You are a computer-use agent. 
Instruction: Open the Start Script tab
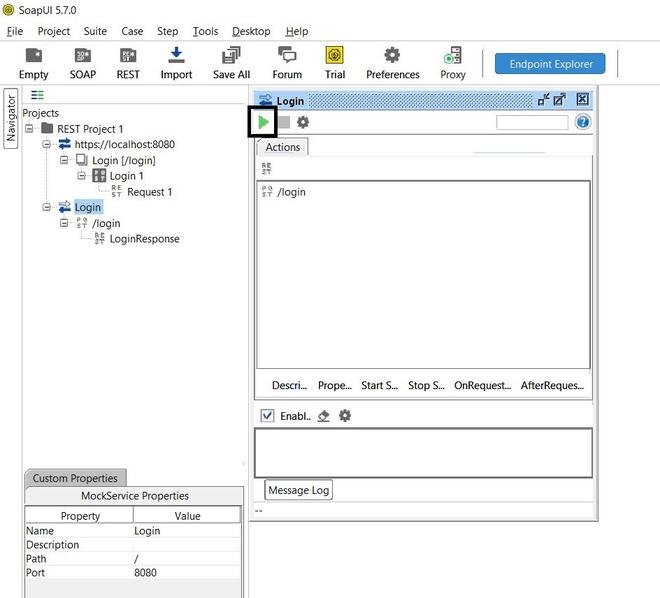pos(379,385)
